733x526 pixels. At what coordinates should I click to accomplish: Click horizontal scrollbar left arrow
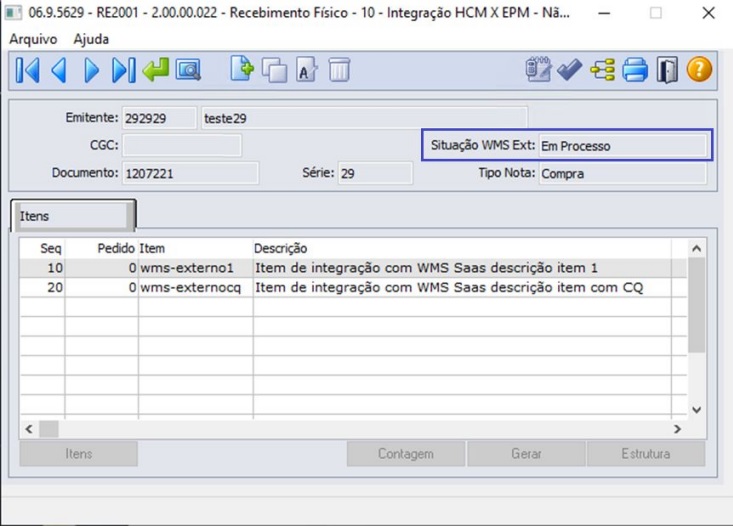click(29, 429)
